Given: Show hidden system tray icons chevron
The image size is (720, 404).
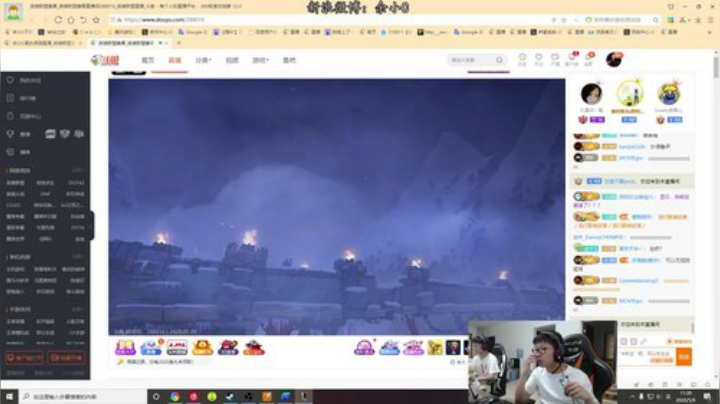Looking at the screenshot, I should pyautogui.click(x=632, y=397).
